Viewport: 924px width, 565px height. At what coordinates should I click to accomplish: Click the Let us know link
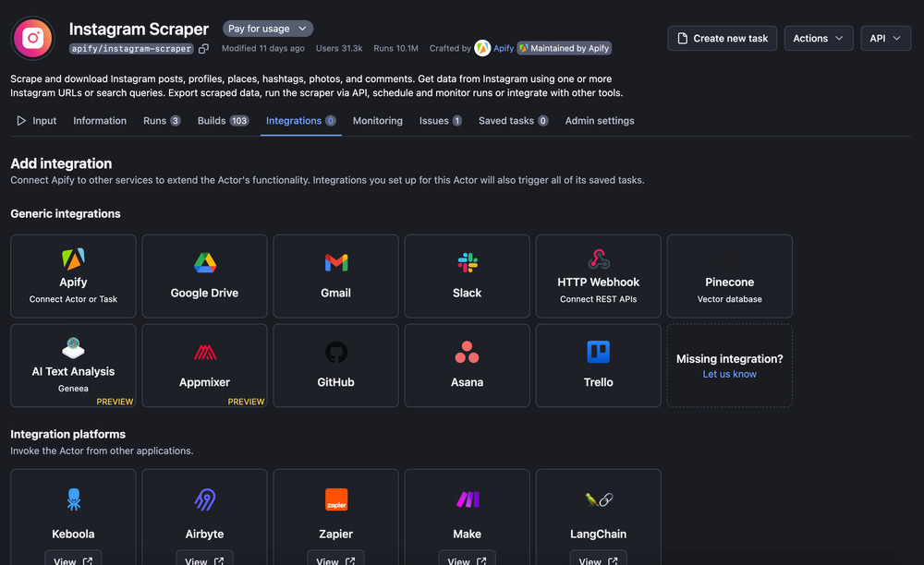(x=729, y=373)
